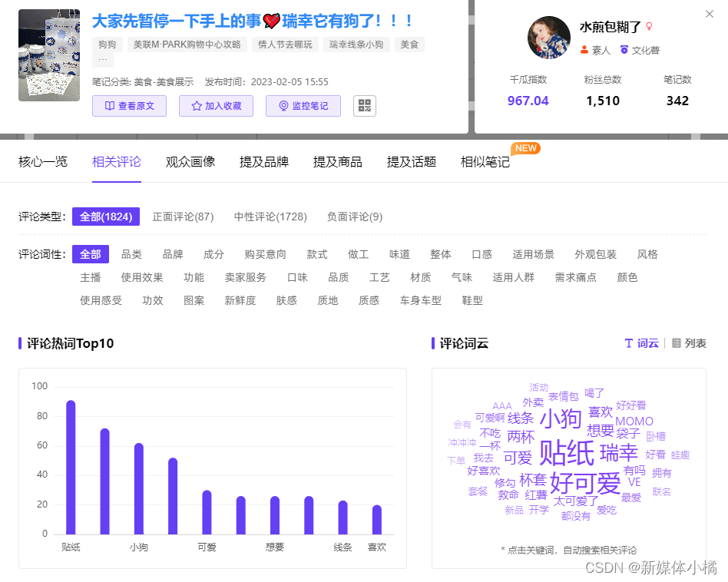This screenshot has height=582, width=728.
Task: Switch to the 观众画像 tab
Action: (190, 161)
